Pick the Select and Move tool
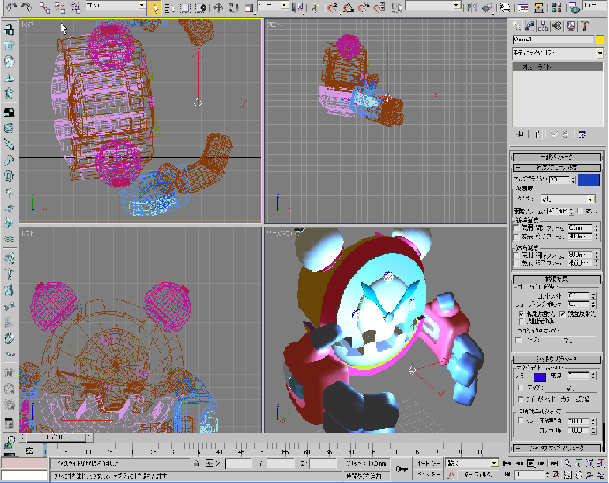 [218, 8]
